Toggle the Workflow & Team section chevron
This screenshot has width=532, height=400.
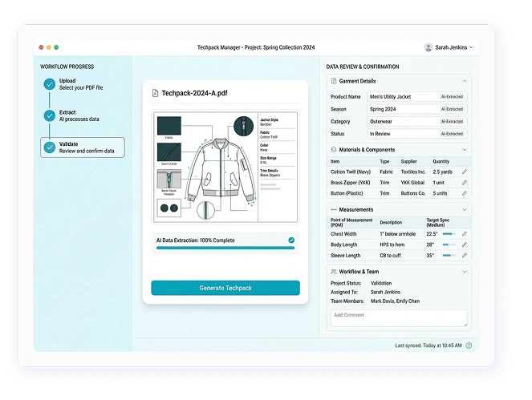click(x=465, y=272)
